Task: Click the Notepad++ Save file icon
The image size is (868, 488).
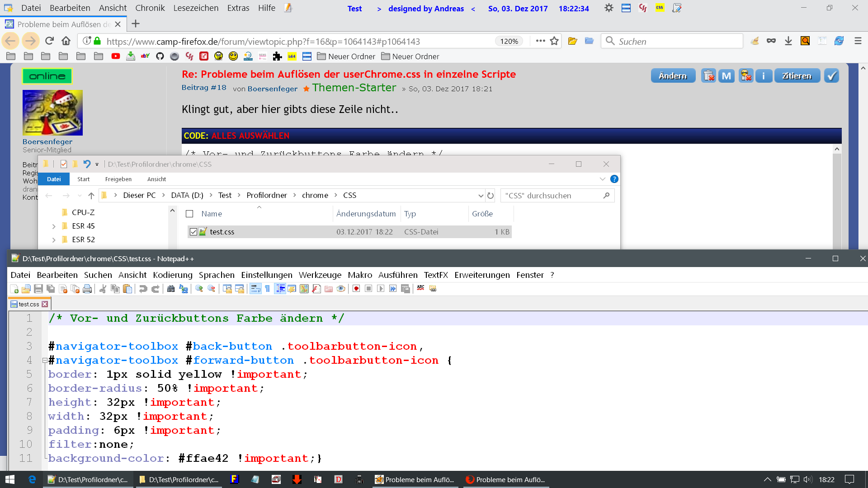Action: tap(38, 289)
